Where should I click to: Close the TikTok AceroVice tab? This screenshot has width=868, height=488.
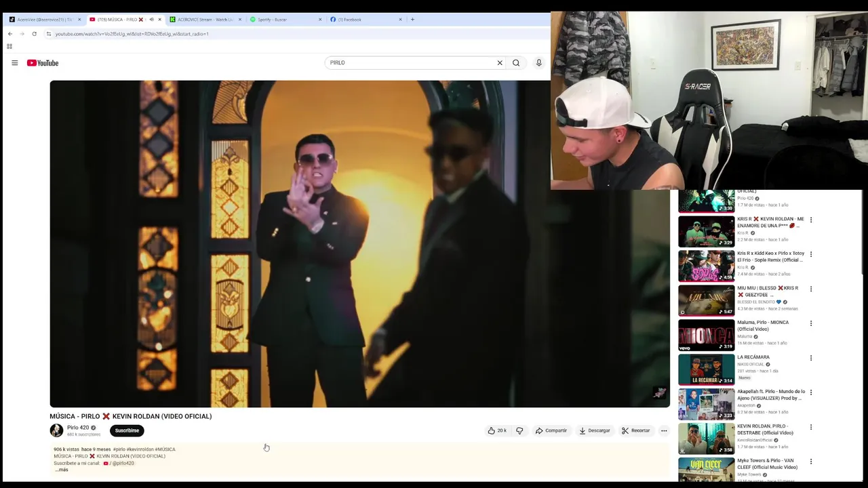[79, 20]
